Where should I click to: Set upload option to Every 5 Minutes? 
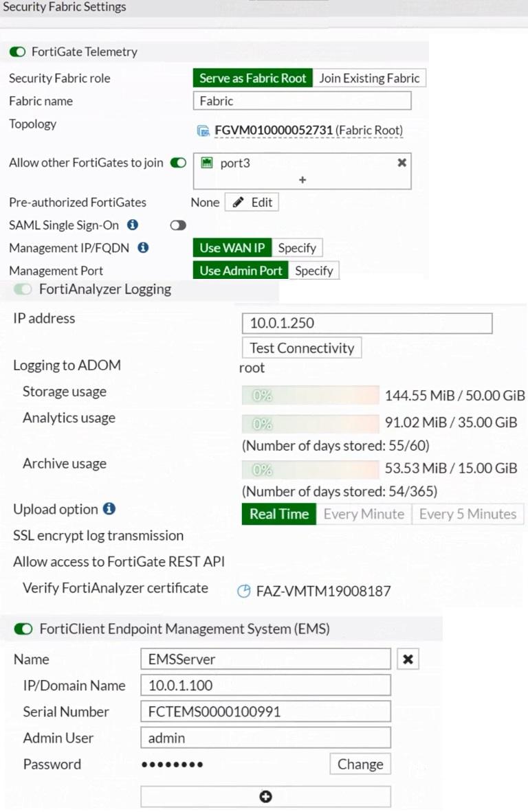[467, 514]
